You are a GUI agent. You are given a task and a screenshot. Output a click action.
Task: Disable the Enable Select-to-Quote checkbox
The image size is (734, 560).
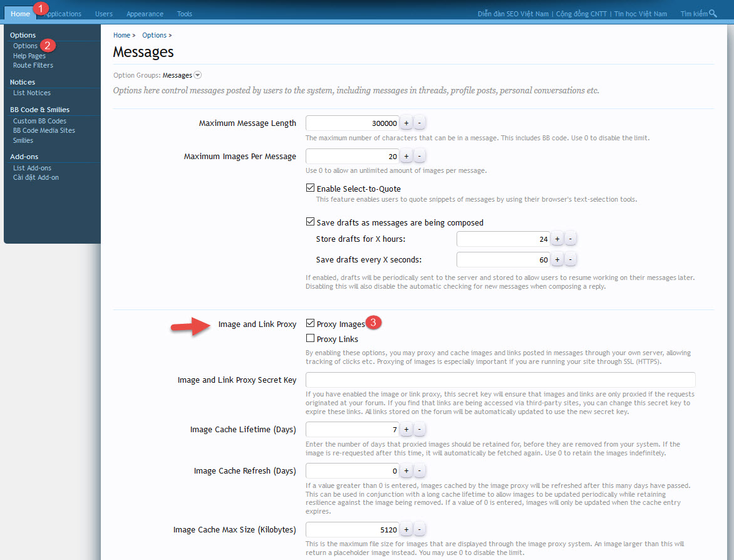[x=310, y=188]
